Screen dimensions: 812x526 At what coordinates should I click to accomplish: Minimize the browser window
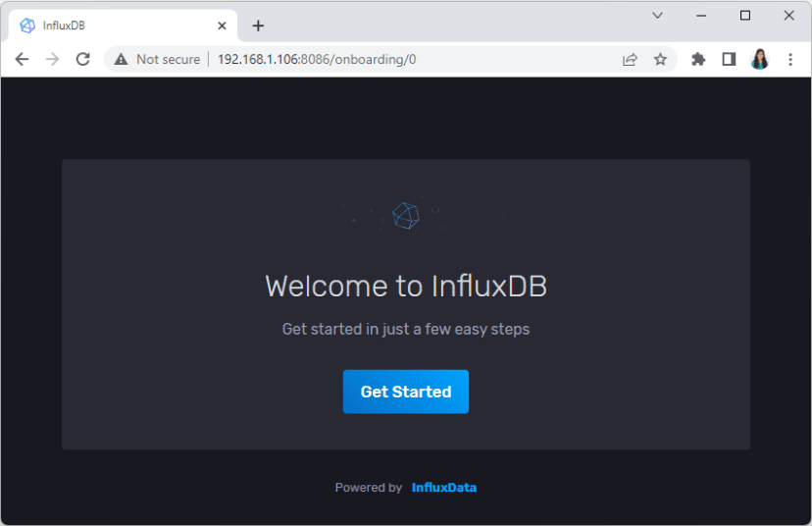pos(701,16)
